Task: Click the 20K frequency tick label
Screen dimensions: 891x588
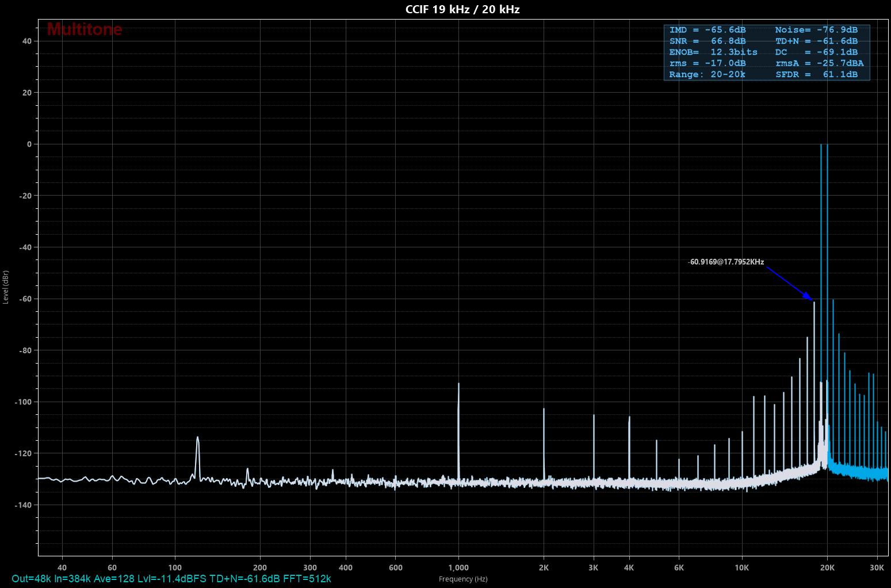Action: pyautogui.click(x=827, y=567)
